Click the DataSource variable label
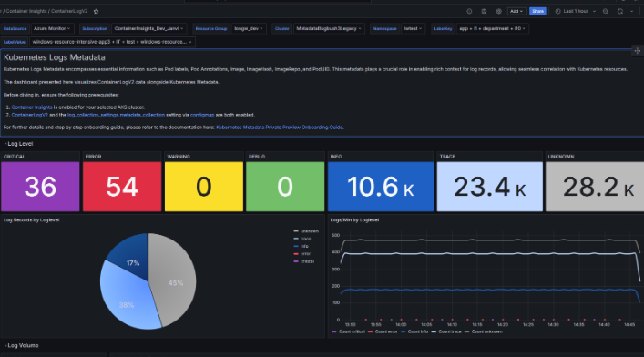Screen dimensions: 644x357 15,29
